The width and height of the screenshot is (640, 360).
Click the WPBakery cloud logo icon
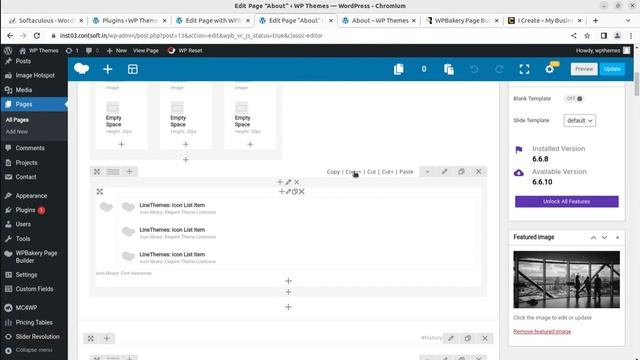point(82,69)
